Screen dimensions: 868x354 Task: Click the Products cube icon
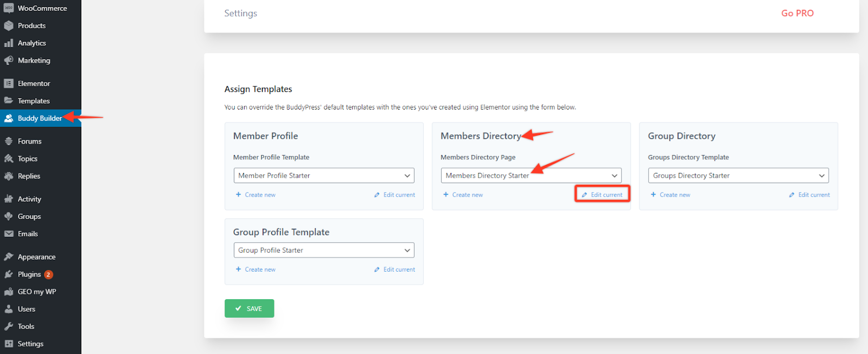pos(9,25)
